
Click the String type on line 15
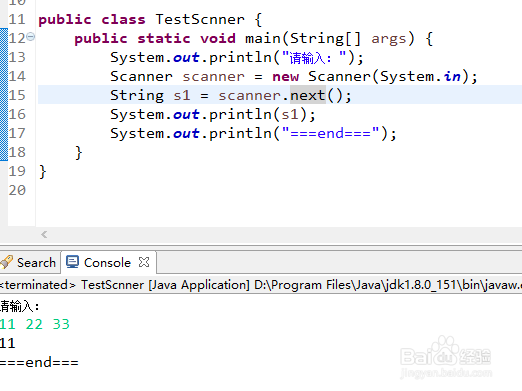tap(137, 96)
